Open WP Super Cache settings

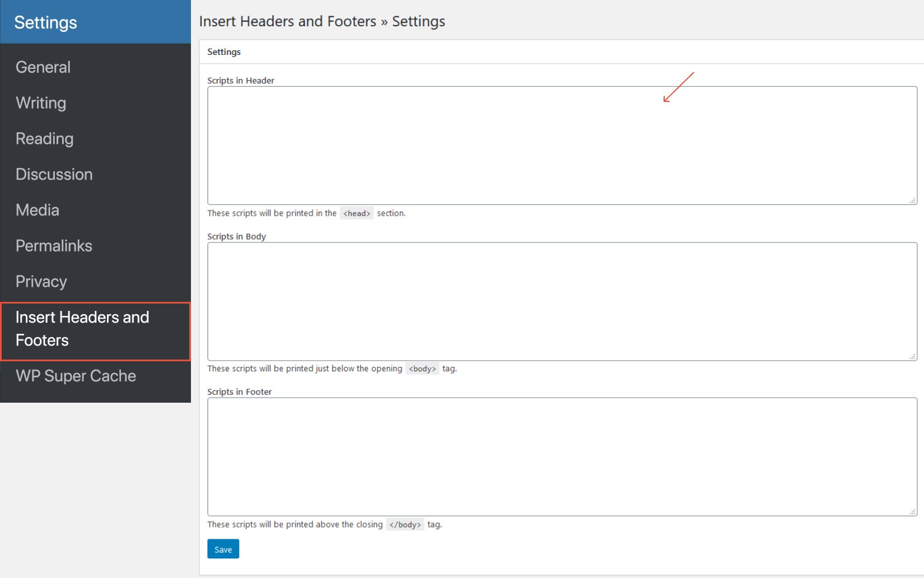click(76, 375)
